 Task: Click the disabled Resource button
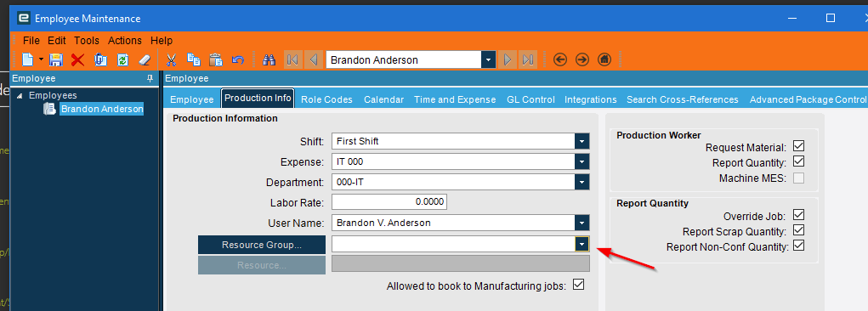pos(262,265)
